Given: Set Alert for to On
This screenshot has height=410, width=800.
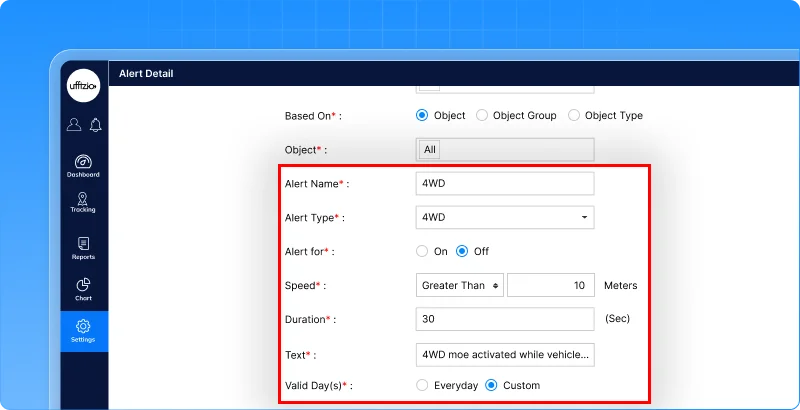Looking at the screenshot, I should point(422,251).
